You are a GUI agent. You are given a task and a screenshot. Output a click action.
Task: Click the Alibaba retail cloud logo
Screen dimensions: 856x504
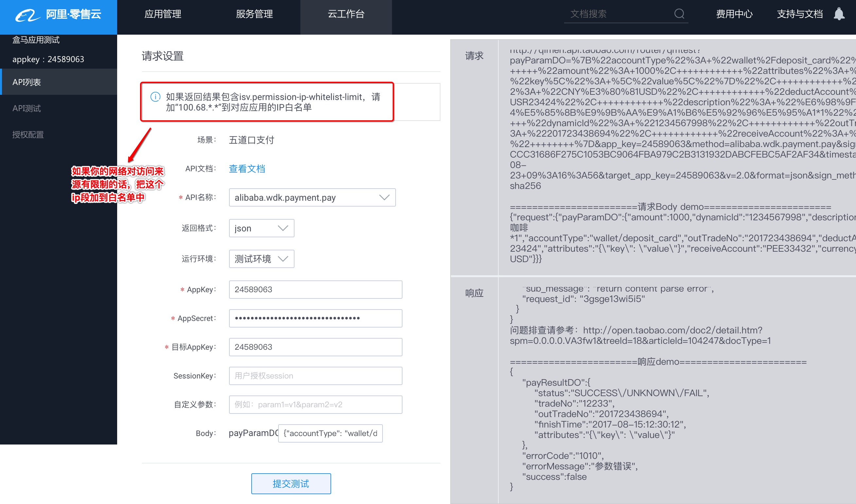pyautogui.click(x=58, y=15)
